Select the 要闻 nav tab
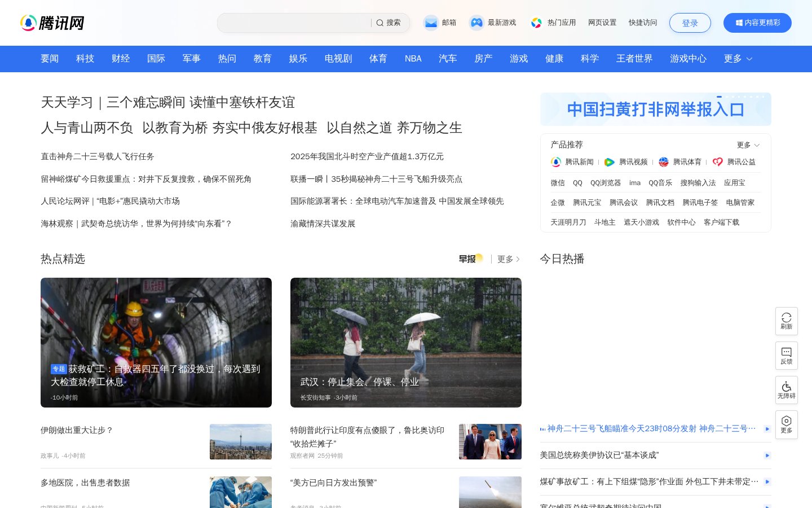812x508 pixels. (x=50, y=59)
